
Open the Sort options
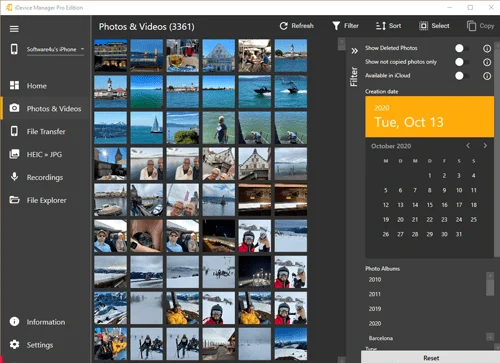(388, 26)
